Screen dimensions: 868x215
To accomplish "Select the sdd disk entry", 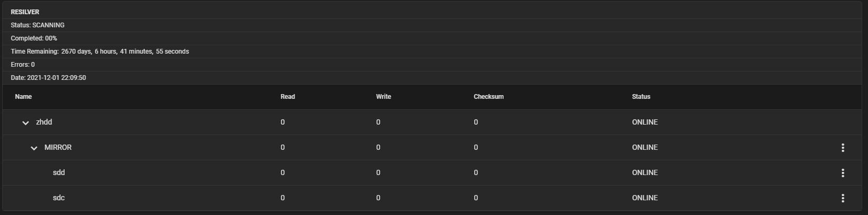I will coord(59,172).
